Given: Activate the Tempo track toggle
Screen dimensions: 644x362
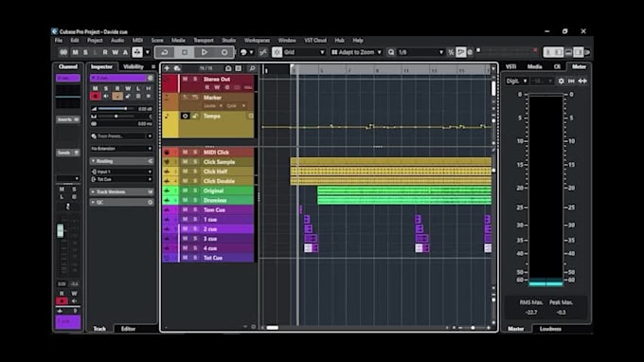Looking at the screenshot, I should pos(186,117).
